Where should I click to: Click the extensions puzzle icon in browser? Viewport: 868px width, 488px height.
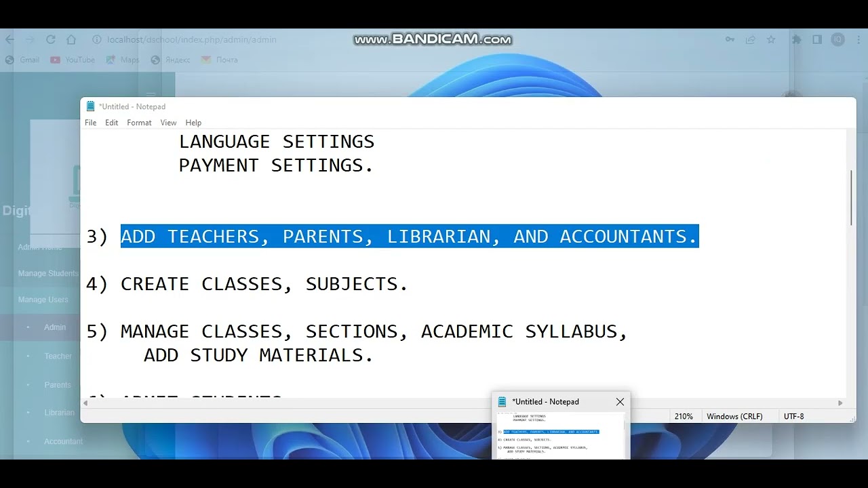pos(797,39)
